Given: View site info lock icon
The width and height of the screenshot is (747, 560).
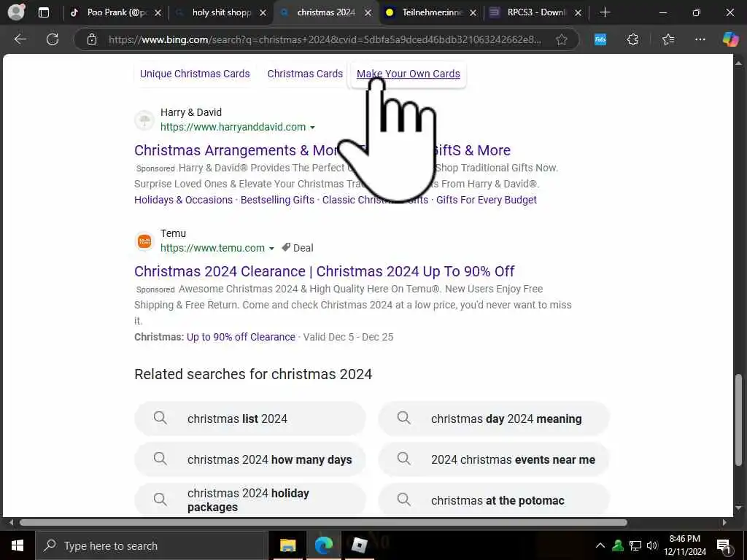Looking at the screenshot, I should tap(92, 39).
